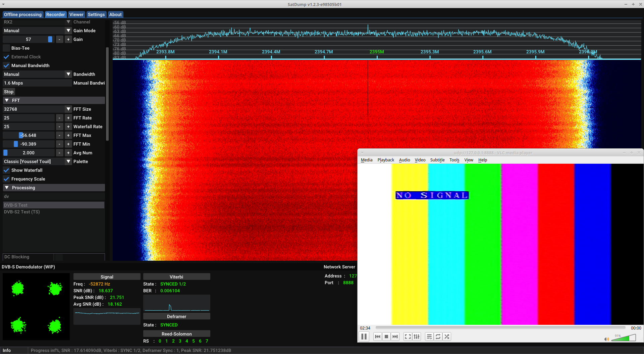Stop the VLC media stream
644x354 pixels.
[386, 337]
